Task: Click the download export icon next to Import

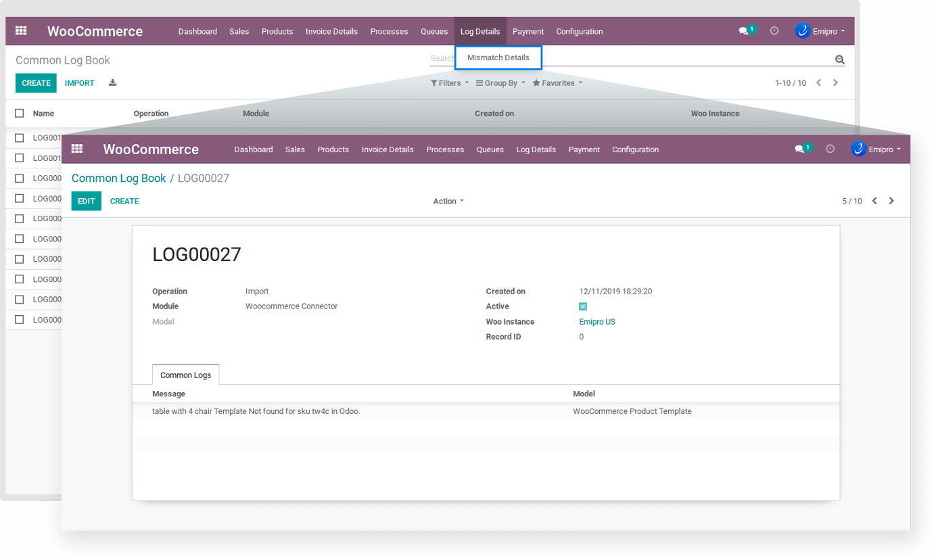Action: click(x=112, y=83)
